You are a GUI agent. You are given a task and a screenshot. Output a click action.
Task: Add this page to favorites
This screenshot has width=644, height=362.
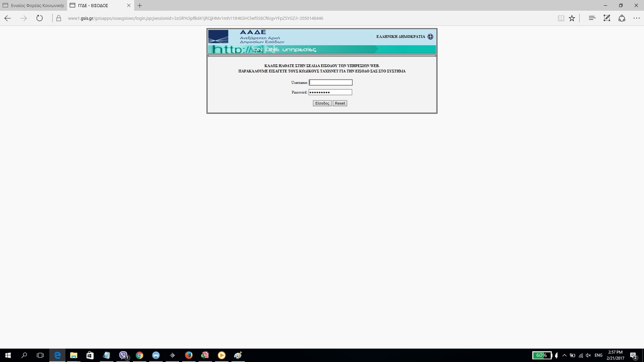click(572, 18)
